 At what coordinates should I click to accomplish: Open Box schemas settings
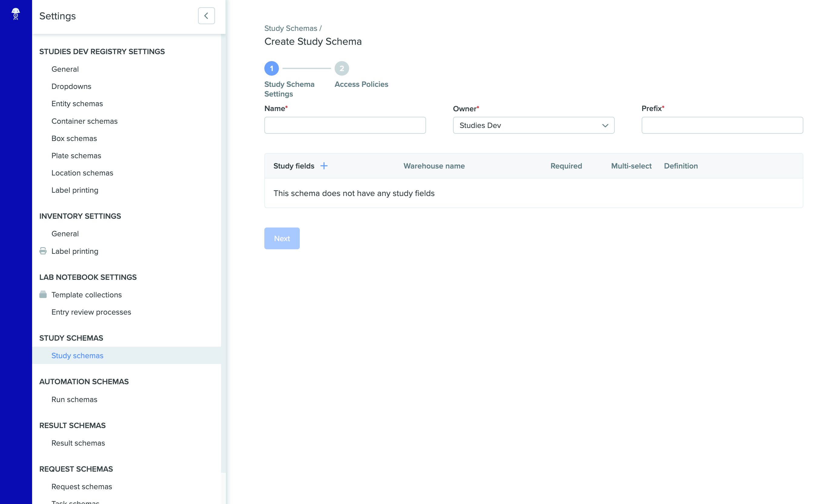click(x=74, y=139)
